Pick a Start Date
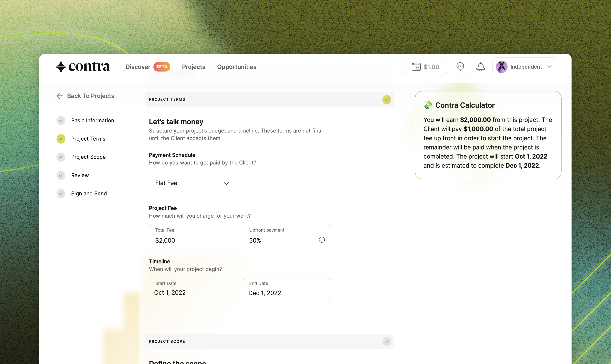 tap(193, 290)
